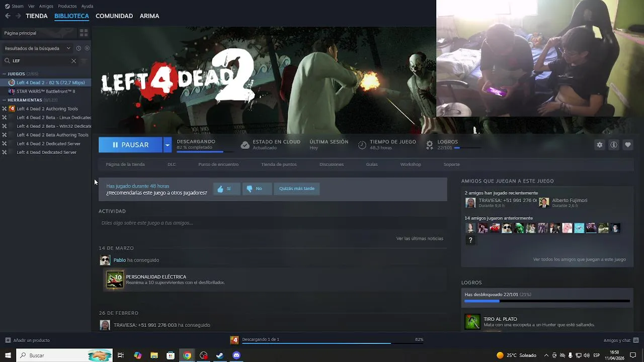Select STAR WARS Battlefront II entry

[x=46, y=92]
